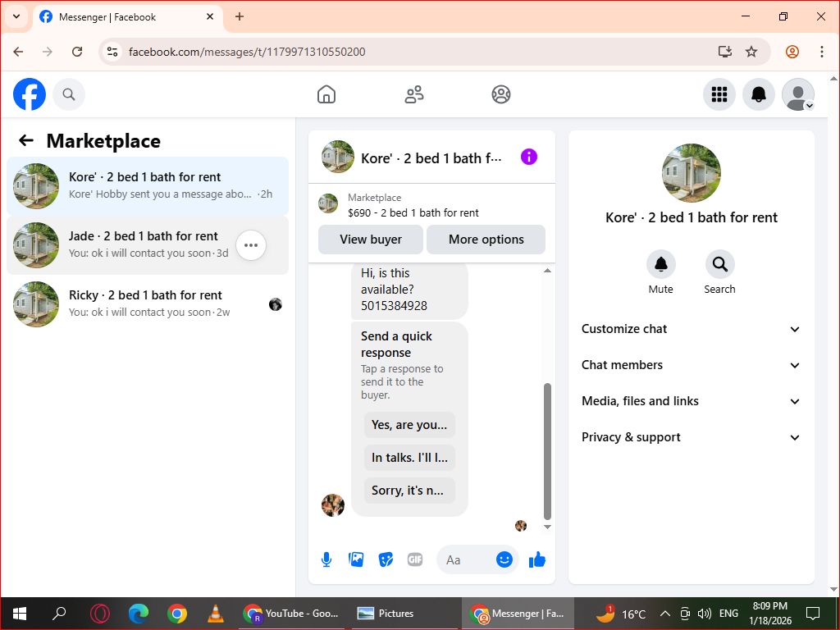
Task: Open the Groups icon in top navigation
Action: click(x=501, y=94)
